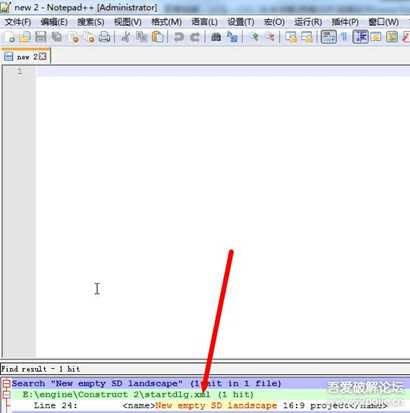Click the Print icon in toolbar

tap(105, 37)
